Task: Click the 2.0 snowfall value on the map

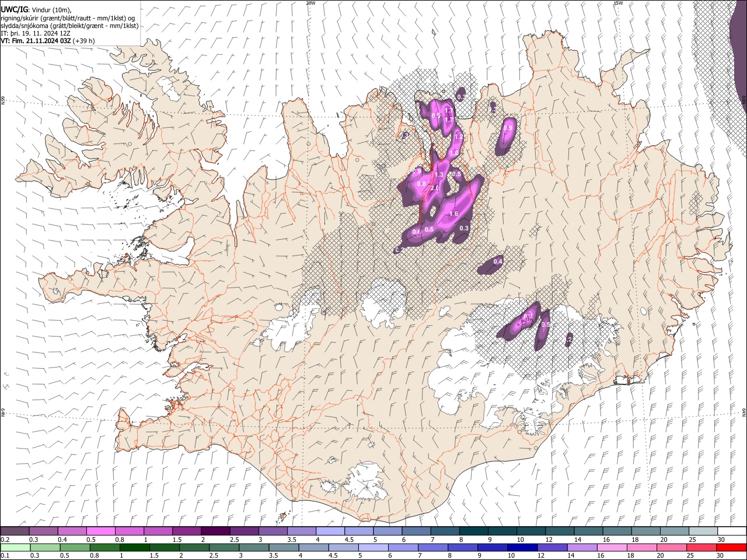Action: (x=435, y=188)
